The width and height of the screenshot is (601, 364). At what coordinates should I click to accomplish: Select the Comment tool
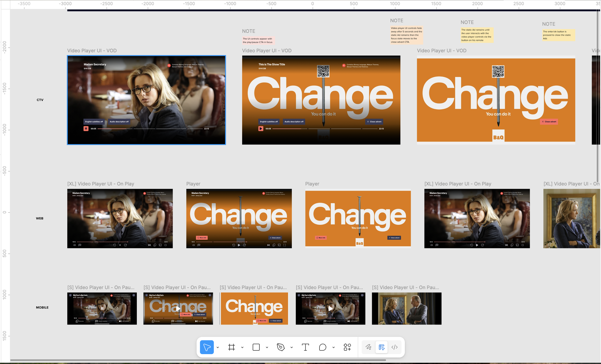pyautogui.click(x=322, y=347)
